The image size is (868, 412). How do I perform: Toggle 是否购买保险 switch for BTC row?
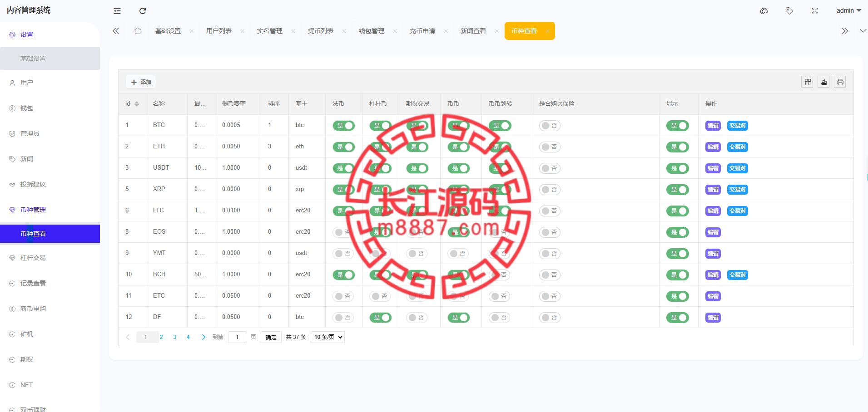coord(550,126)
